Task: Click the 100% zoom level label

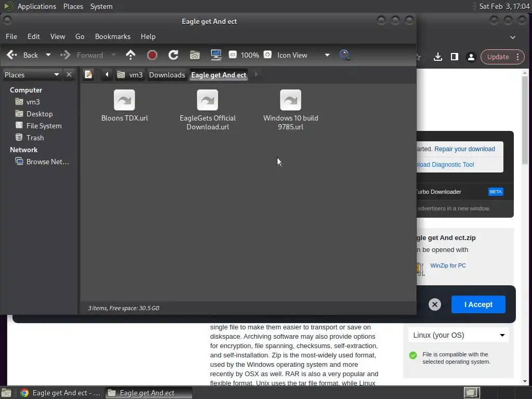Action: point(250,55)
